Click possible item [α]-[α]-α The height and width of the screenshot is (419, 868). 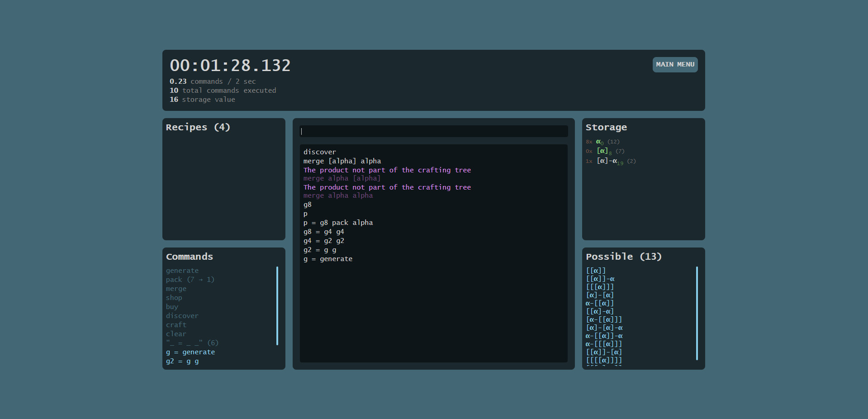tap(604, 328)
